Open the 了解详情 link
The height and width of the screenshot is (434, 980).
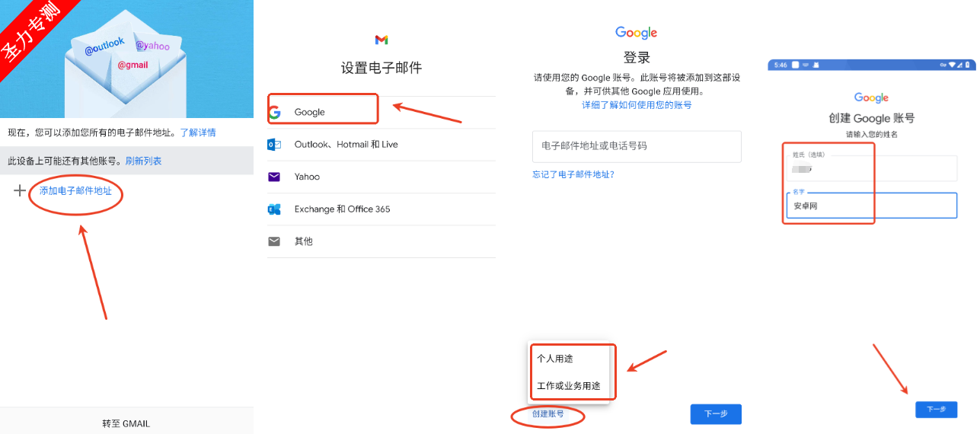pyautogui.click(x=198, y=132)
